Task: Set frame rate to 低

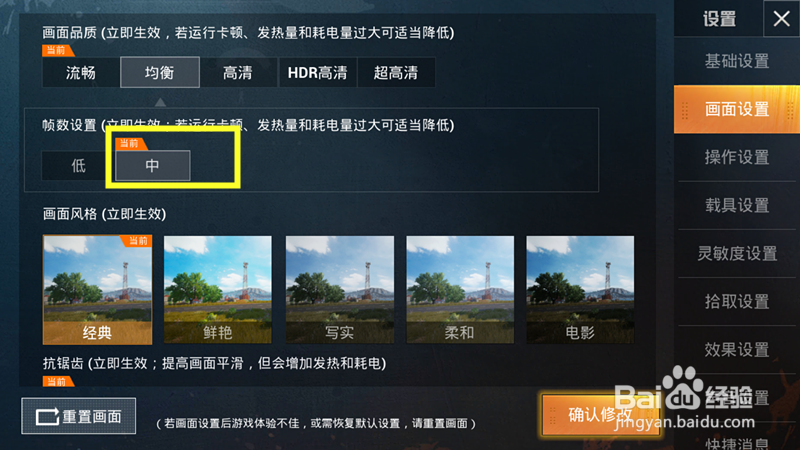Action: click(78, 165)
